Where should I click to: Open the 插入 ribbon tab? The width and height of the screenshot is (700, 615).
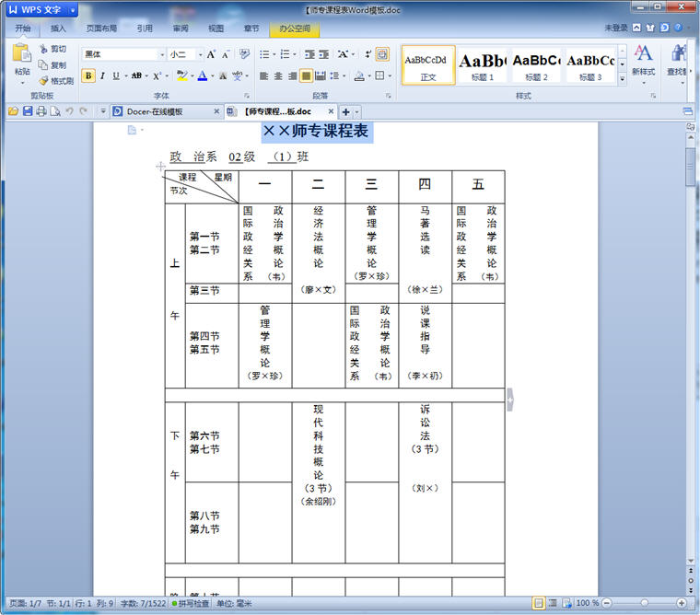[x=58, y=29]
